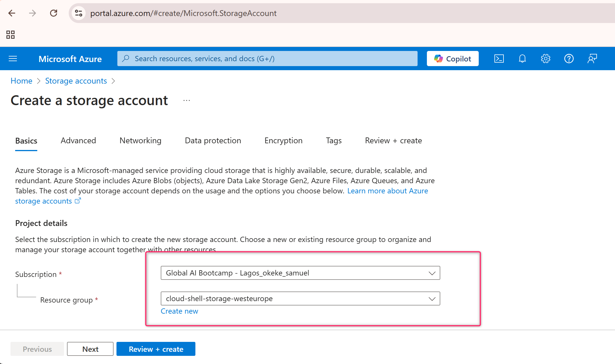
Task: Open Cloud Shell from the header
Action: [x=499, y=59]
